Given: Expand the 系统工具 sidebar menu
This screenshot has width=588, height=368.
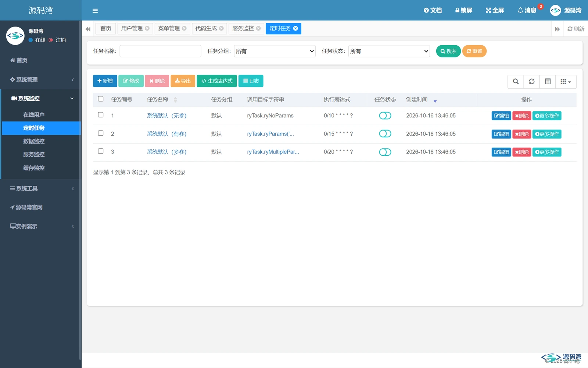Looking at the screenshot, I should point(41,188).
